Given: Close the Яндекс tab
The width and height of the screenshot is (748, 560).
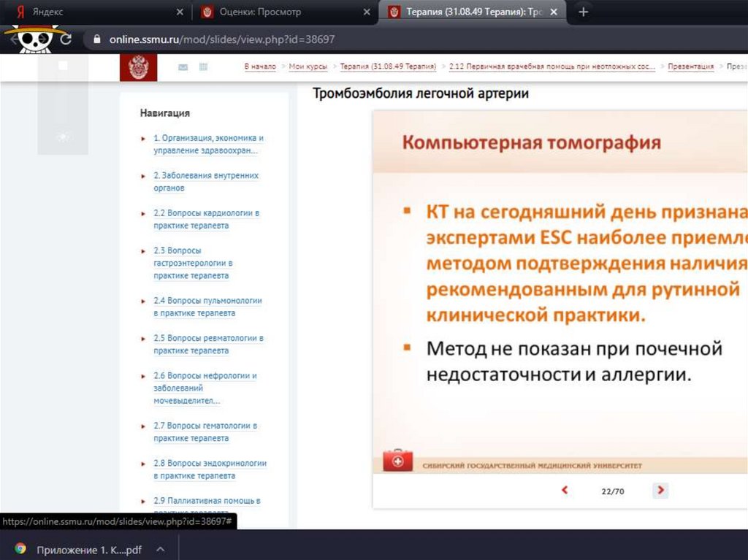Looking at the screenshot, I should click(180, 12).
